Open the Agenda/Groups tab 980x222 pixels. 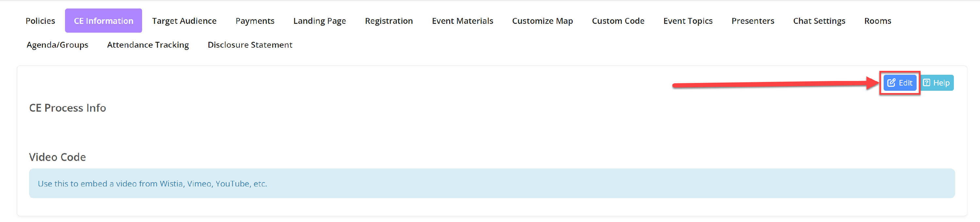click(57, 45)
